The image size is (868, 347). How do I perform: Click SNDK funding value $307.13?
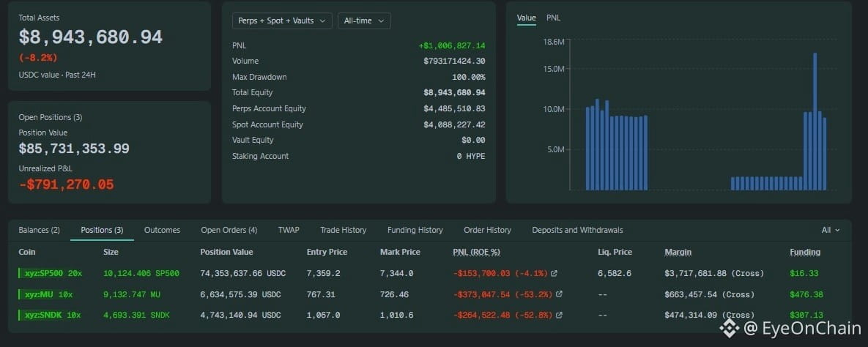[x=806, y=315]
